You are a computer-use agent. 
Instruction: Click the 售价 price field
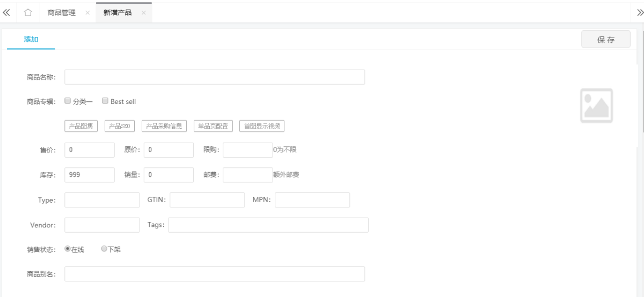(x=90, y=150)
